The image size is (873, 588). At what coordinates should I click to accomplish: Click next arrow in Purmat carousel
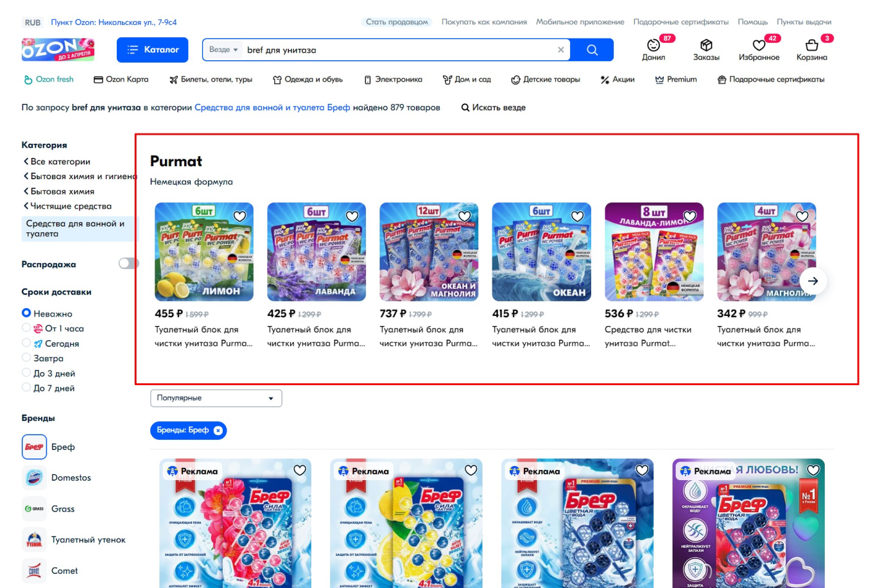tap(813, 281)
